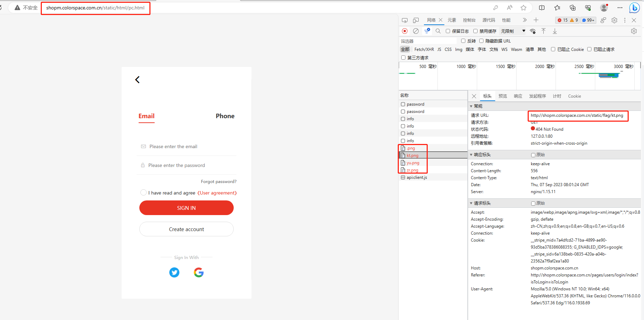Activate the Read Aloud icon

[510, 8]
